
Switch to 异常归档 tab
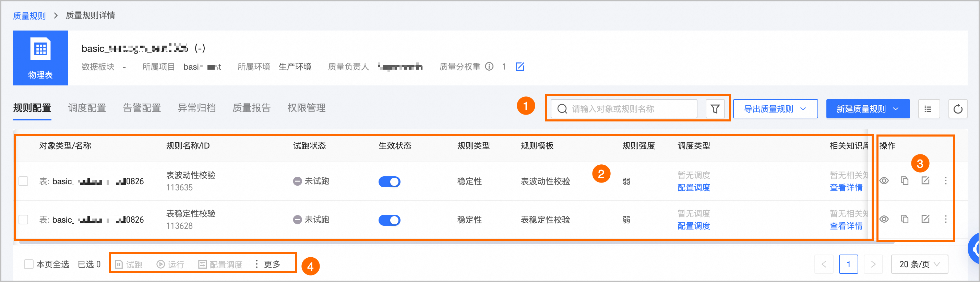tap(197, 108)
